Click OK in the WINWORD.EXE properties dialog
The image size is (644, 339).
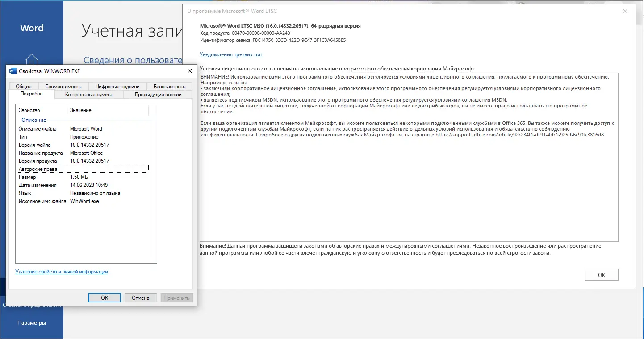click(105, 298)
